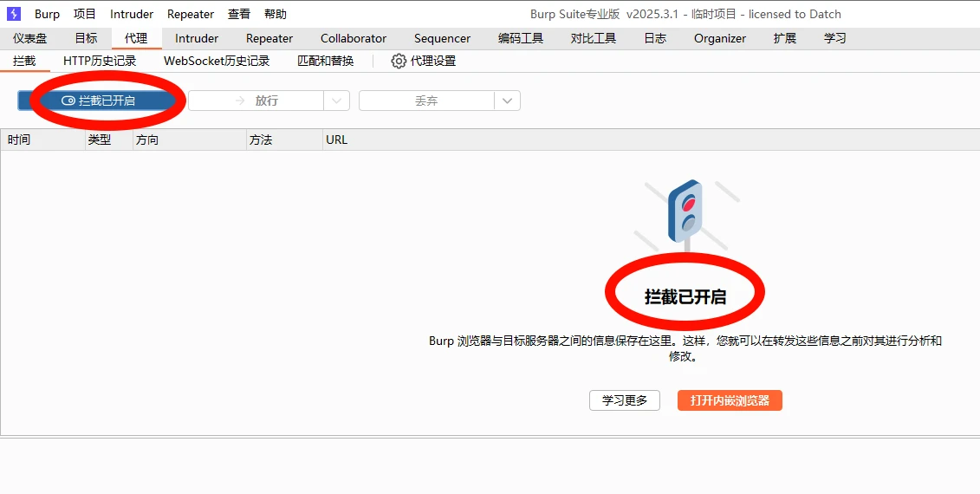Open the 匹配和替换 sub-tab

(326, 61)
